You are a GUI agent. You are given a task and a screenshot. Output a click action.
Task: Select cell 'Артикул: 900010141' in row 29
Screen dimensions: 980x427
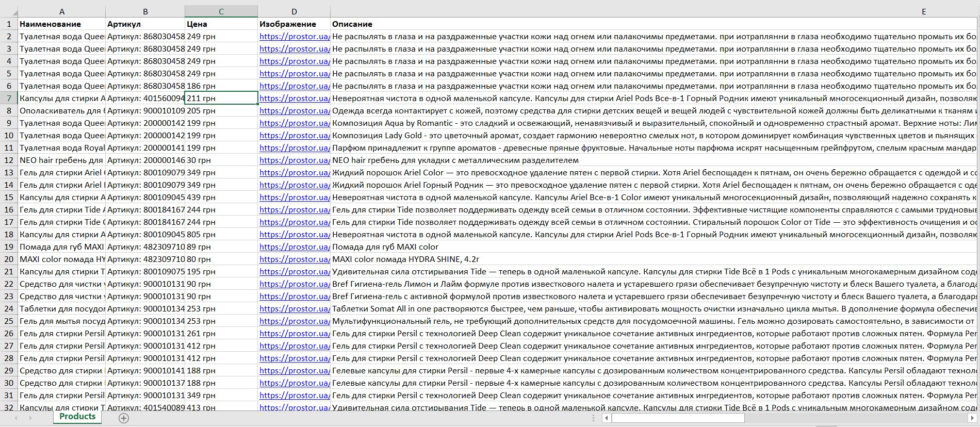(x=145, y=370)
